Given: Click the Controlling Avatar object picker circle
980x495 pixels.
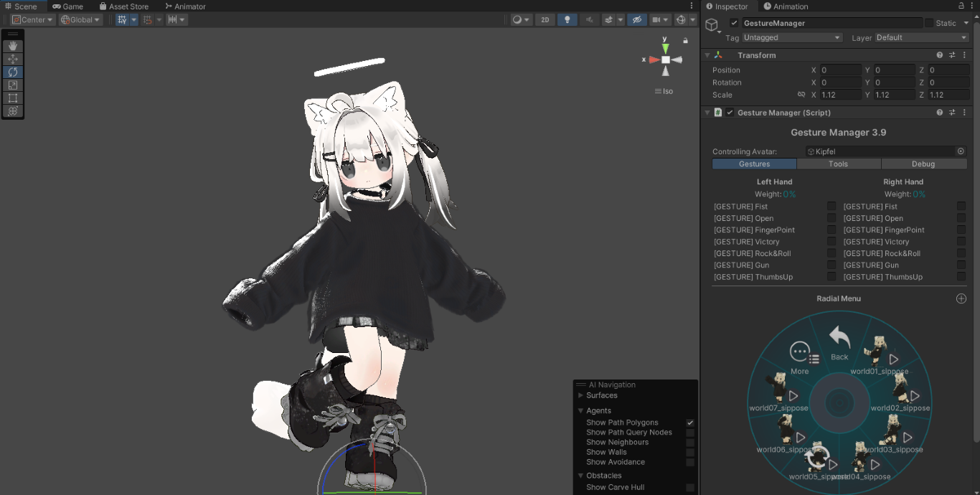Looking at the screenshot, I should (x=961, y=151).
